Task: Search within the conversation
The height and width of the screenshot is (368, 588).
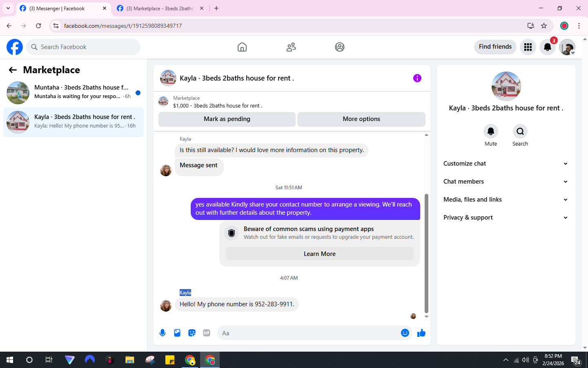Action: (x=520, y=131)
